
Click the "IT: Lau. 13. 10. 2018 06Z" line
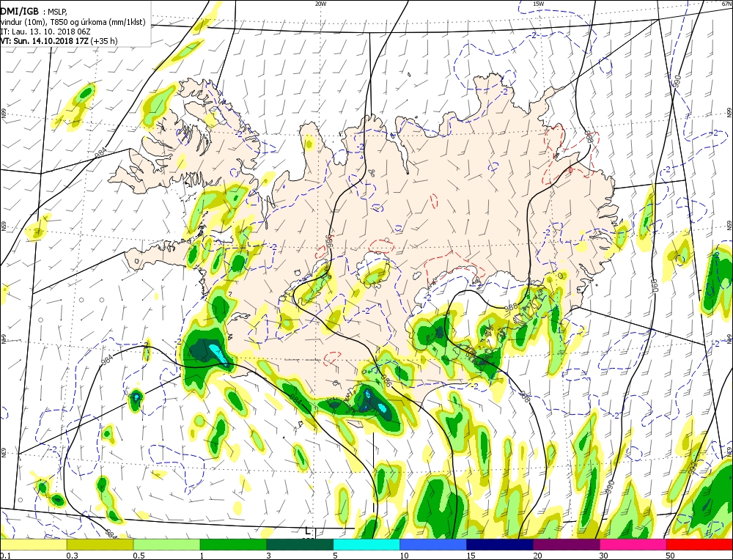pos(45,32)
